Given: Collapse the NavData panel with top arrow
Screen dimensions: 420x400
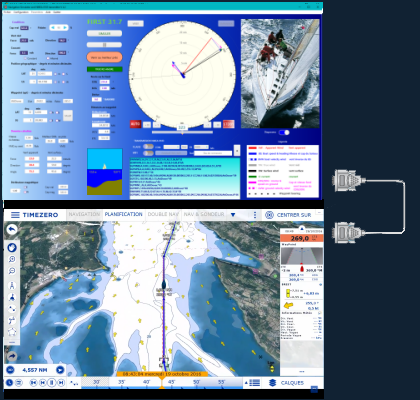Looking at the screenshot, I should (x=302, y=229).
